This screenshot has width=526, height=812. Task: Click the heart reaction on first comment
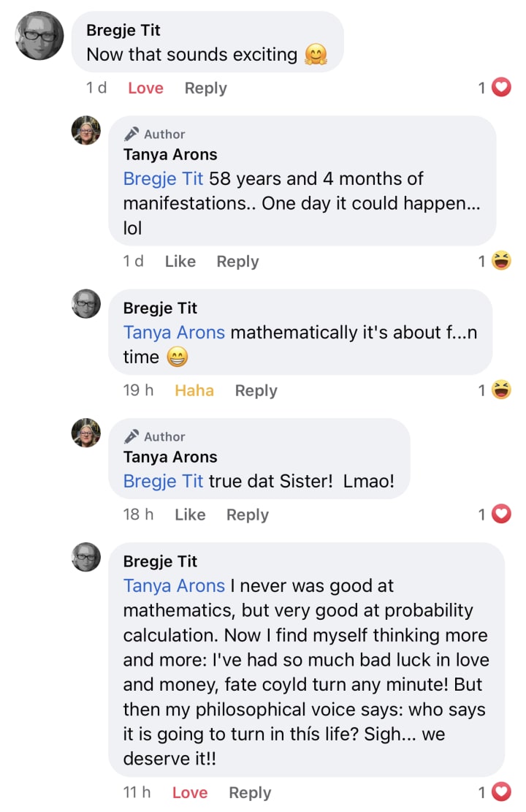coord(500,87)
